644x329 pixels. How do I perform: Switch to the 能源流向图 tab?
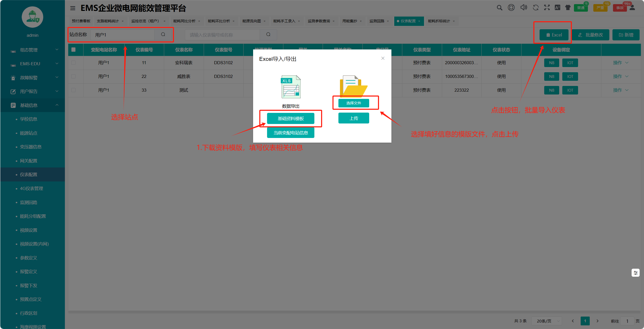(252, 21)
